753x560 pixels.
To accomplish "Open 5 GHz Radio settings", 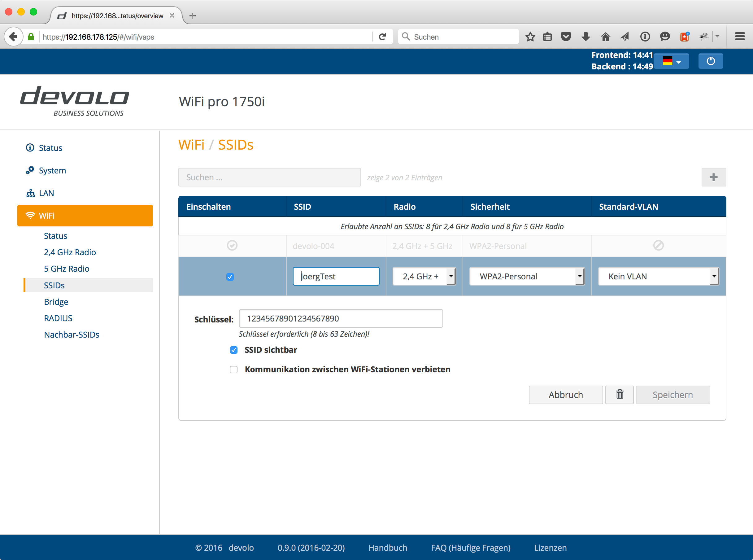I will pos(67,269).
